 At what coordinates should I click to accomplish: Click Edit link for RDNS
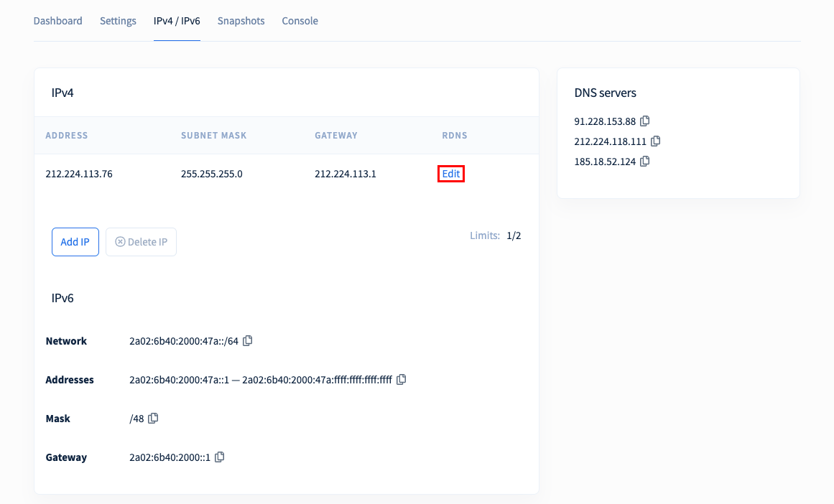[x=451, y=174]
